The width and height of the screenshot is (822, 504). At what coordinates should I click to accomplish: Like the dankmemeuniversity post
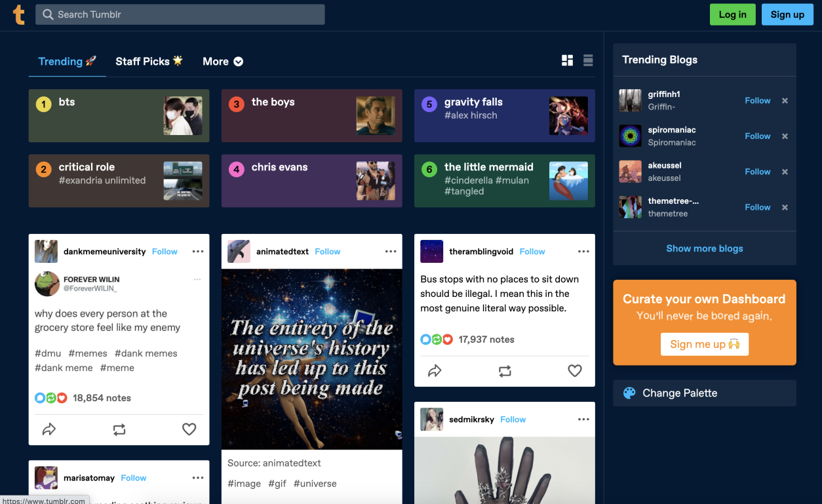coord(189,429)
